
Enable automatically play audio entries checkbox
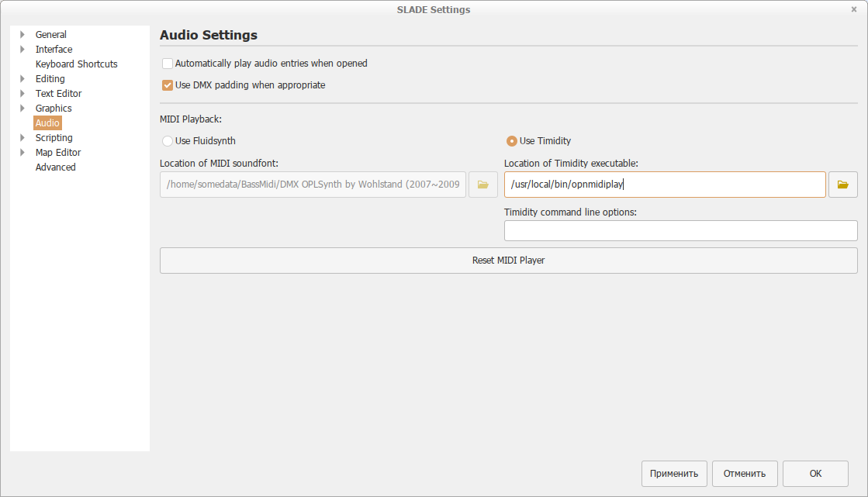[168, 64]
